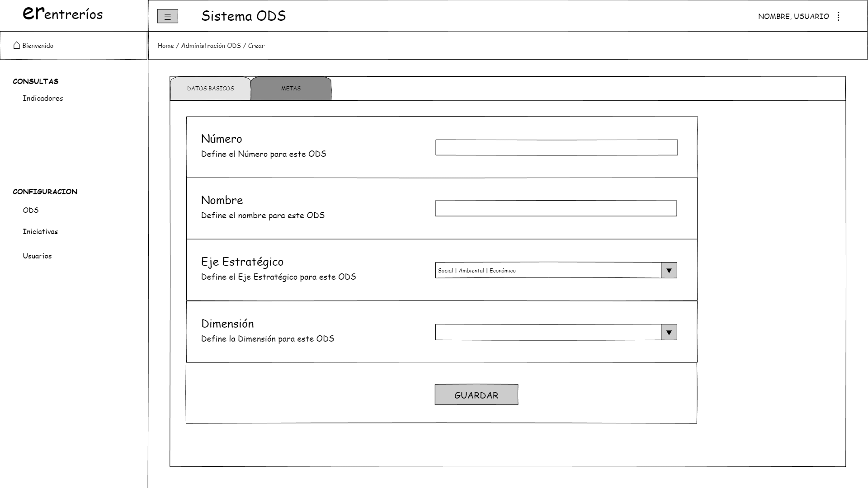Go to Usuarios in the sidebar

pyautogui.click(x=37, y=256)
